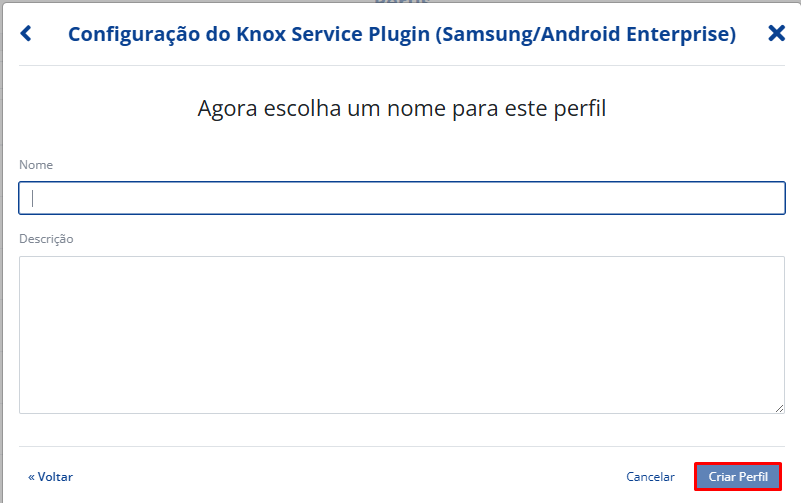This screenshot has width=801, height=503.
Task: Click the Descrição field label
Action: click(46, 239)
